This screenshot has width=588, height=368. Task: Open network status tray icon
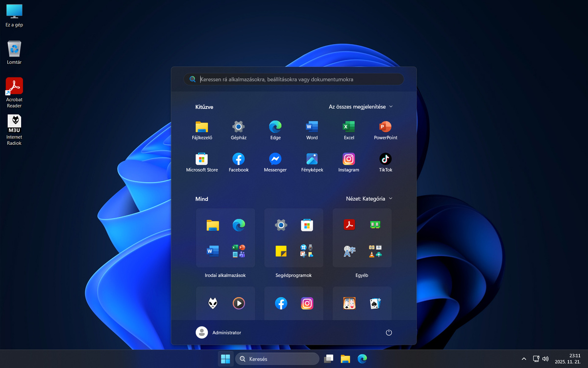537,359
